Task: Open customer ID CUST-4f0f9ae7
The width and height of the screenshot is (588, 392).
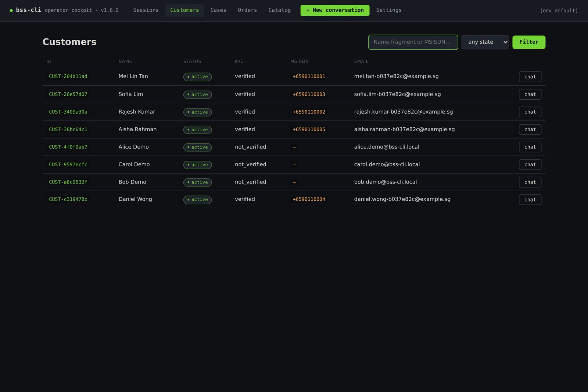Action: coord(68,147)
